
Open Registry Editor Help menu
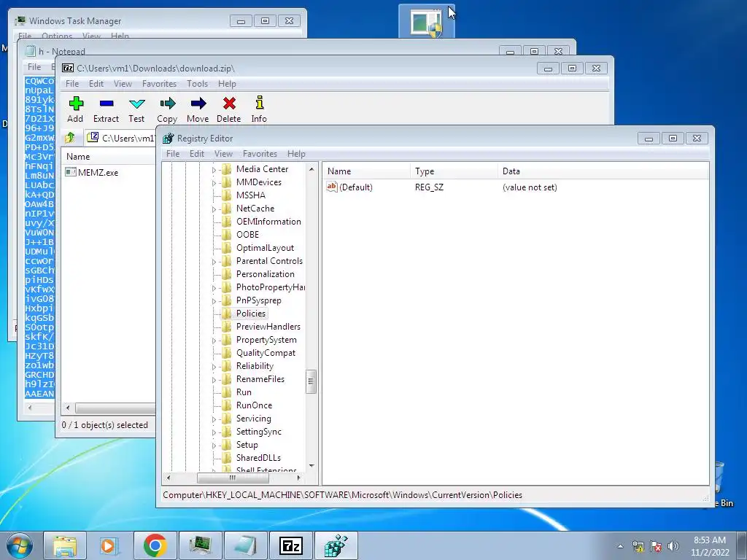coord(296,154)
